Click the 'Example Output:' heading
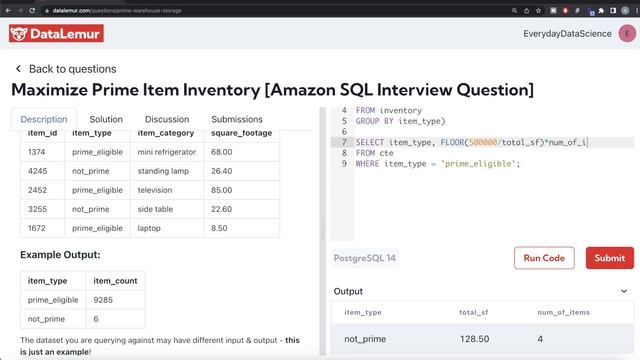Screen dimensions: 640x360 (60, 255)
